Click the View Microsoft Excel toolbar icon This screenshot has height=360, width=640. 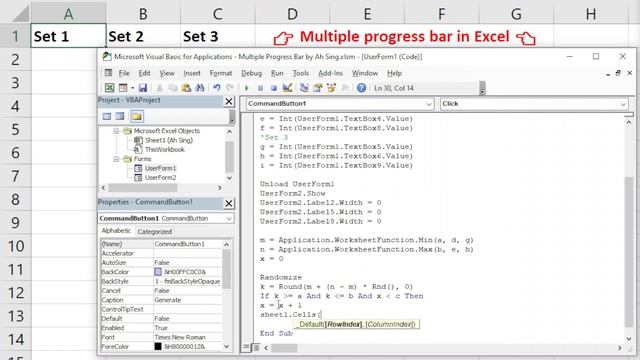[x=109, y=88]
